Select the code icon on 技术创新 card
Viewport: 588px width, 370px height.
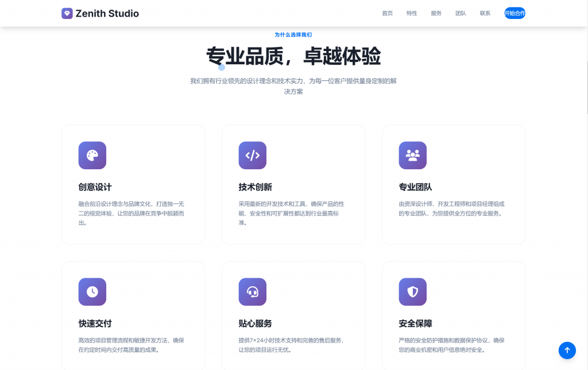[x=252, y=155]
